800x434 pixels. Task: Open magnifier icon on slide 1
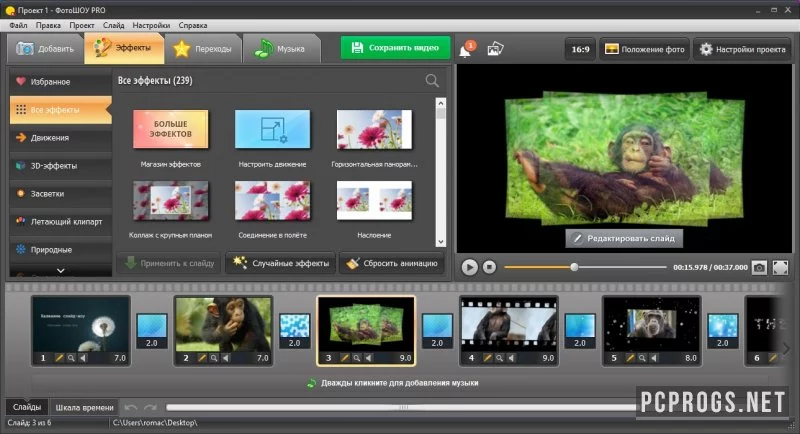coord(71,358)
